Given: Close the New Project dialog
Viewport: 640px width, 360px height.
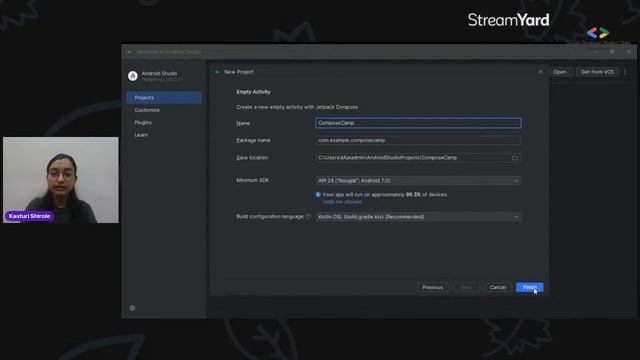Looking at the screenshot, I should [541, 72].
